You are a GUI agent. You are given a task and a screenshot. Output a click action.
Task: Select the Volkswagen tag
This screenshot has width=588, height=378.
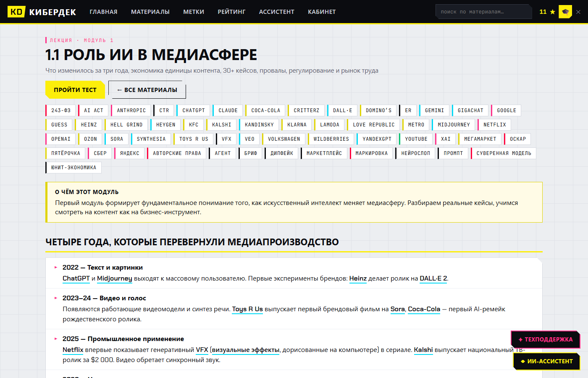(x=284, y=139)
